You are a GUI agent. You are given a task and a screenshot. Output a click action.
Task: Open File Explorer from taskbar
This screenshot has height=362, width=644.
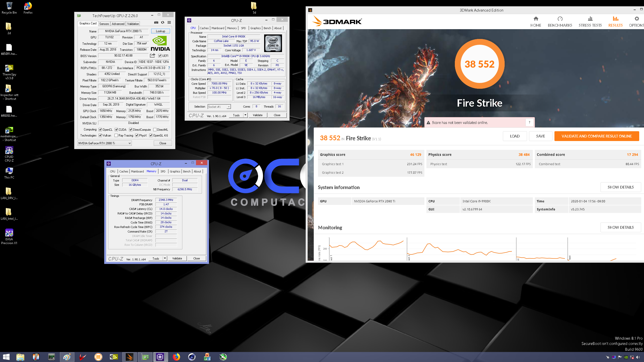point(20,357)
